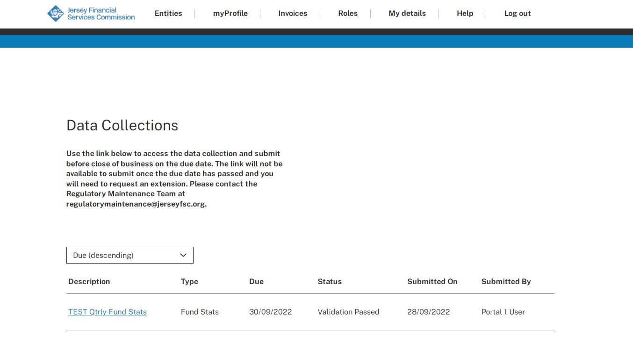Click the Due column header
633x364 pixels.
coord(256,282)
